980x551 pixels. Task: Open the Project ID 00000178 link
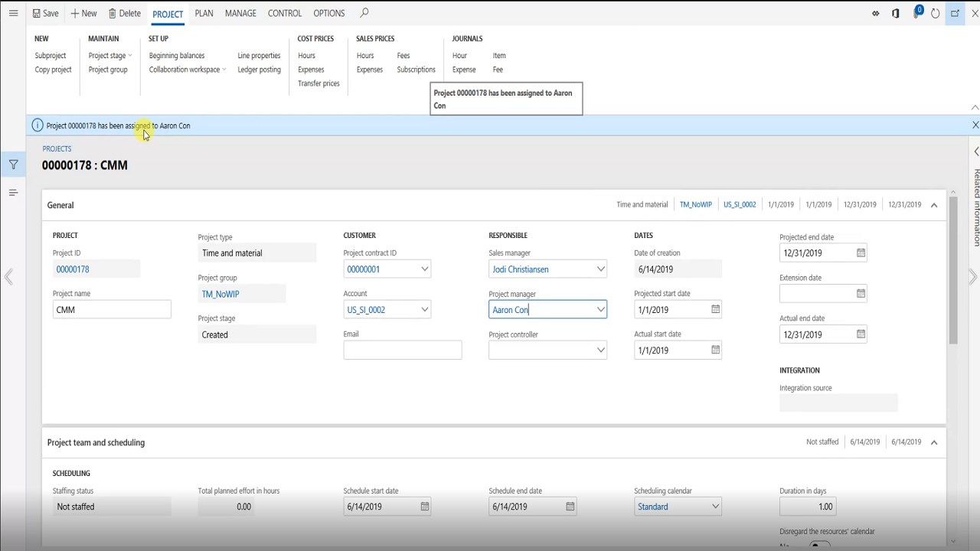click(73, 269)
